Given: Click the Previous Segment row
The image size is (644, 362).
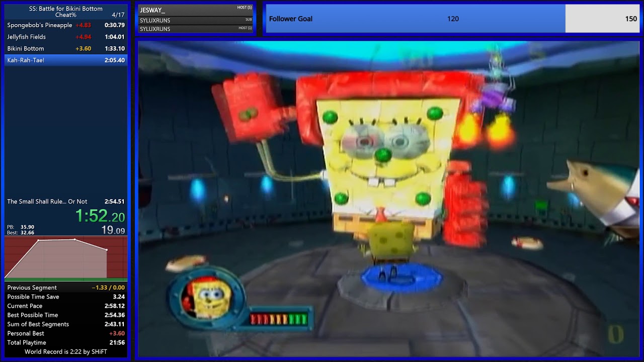Looking at the screenshot, I should tap(66, 288).
